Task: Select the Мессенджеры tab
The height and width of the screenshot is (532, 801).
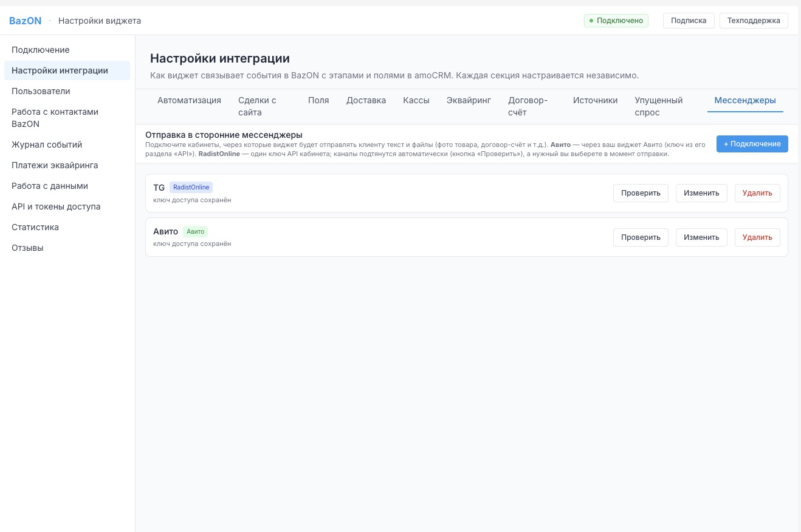Action: coord(745,101)
